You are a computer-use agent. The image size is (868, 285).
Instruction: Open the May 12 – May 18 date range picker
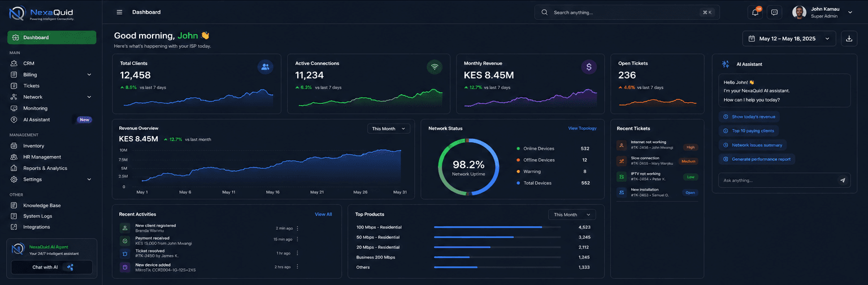click(x=789, y=38)
